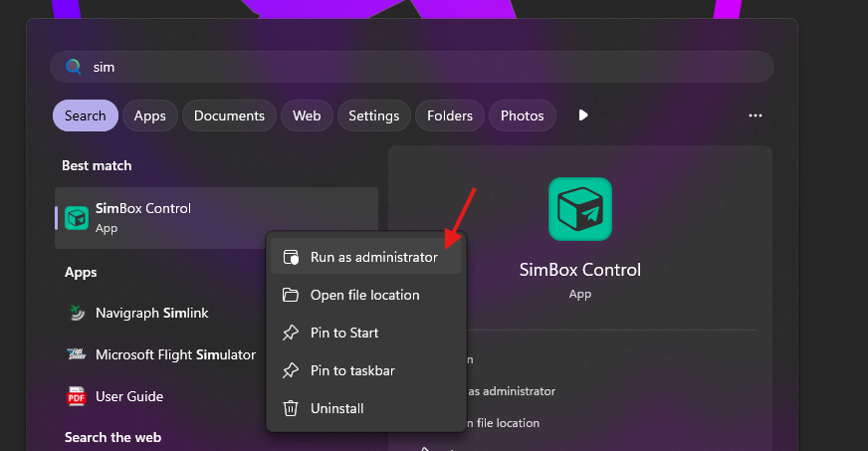Switch to the Documents filter tab
The height and width of the screenshot is (451, 868).
point(229,115)
